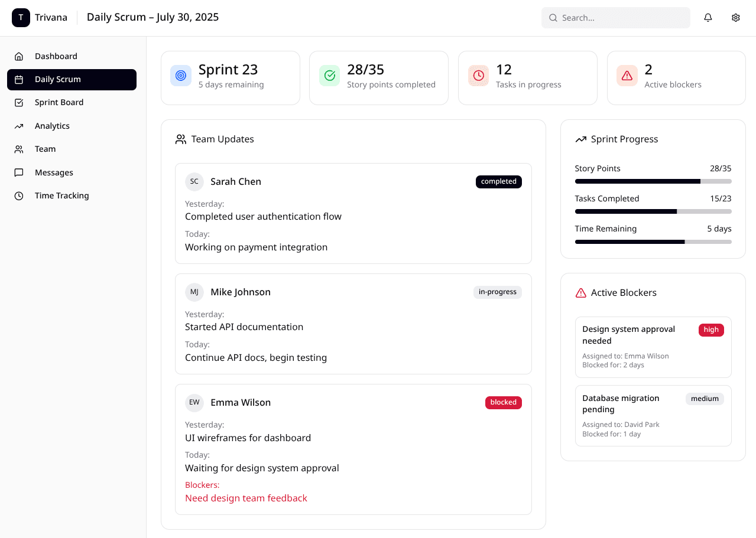Image resolution: width=756 pixels, height=538 pixels.
Task: Open settings via the gear icon
Action: coord(736,18)
